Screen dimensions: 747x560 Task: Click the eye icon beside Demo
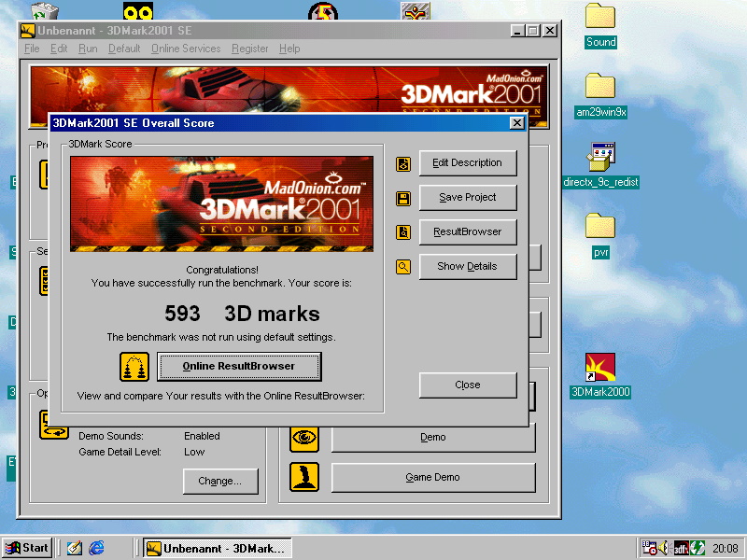pyautogui.click(x=304, y=437)
